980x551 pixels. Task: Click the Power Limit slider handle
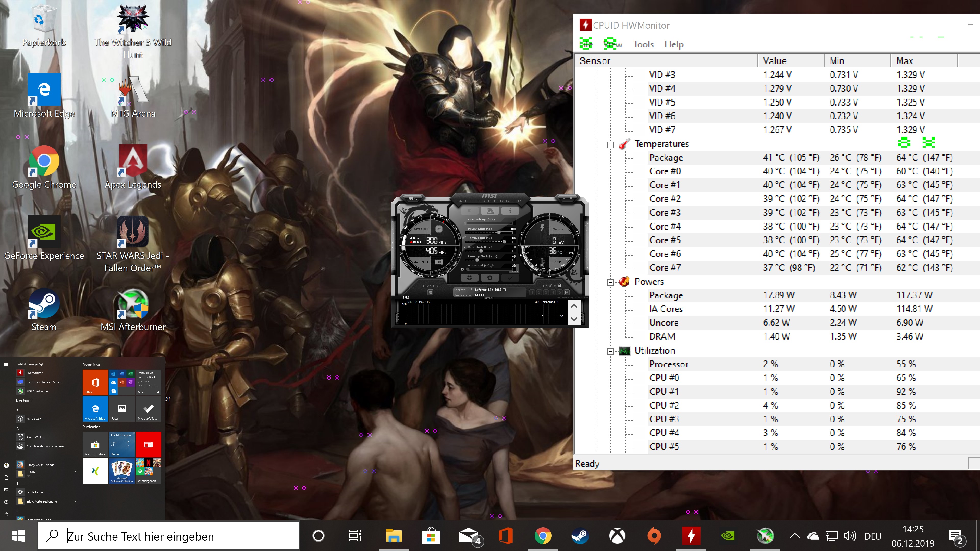[499, 232]
